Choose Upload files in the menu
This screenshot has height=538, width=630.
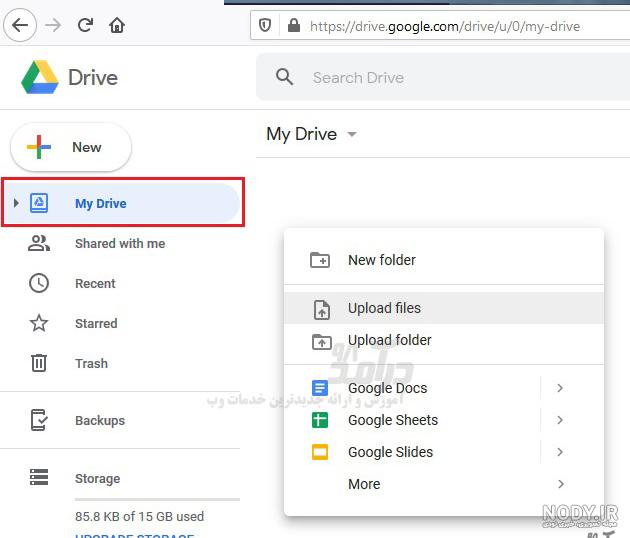(444, 308)
